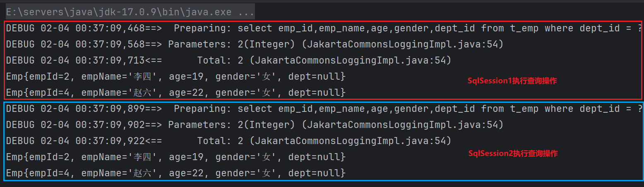Click the SqlSession2 red annotation label
This screenshot has width=644, height=187.
pyautogui.click(x=513, y=153)
